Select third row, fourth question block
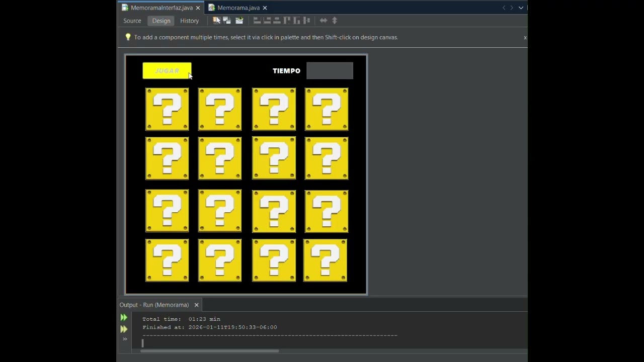 click(327, 211)
